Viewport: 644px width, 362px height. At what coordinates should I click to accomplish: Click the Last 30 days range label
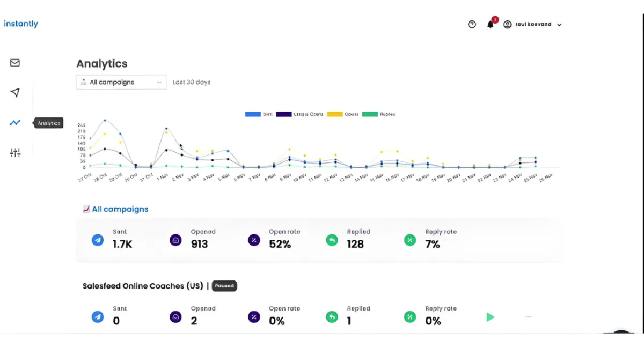[192, 83]
